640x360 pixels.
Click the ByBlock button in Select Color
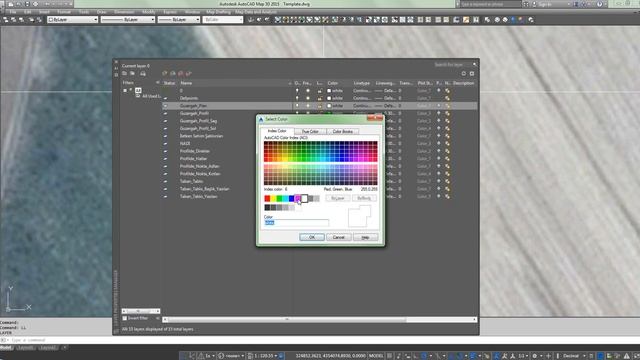click(x=364, y=198)
